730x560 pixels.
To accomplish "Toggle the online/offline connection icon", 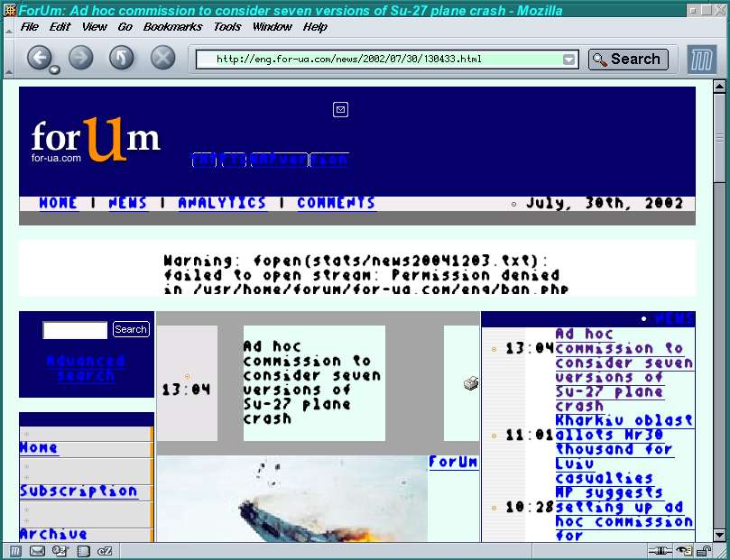I will [x=661, y=551].
